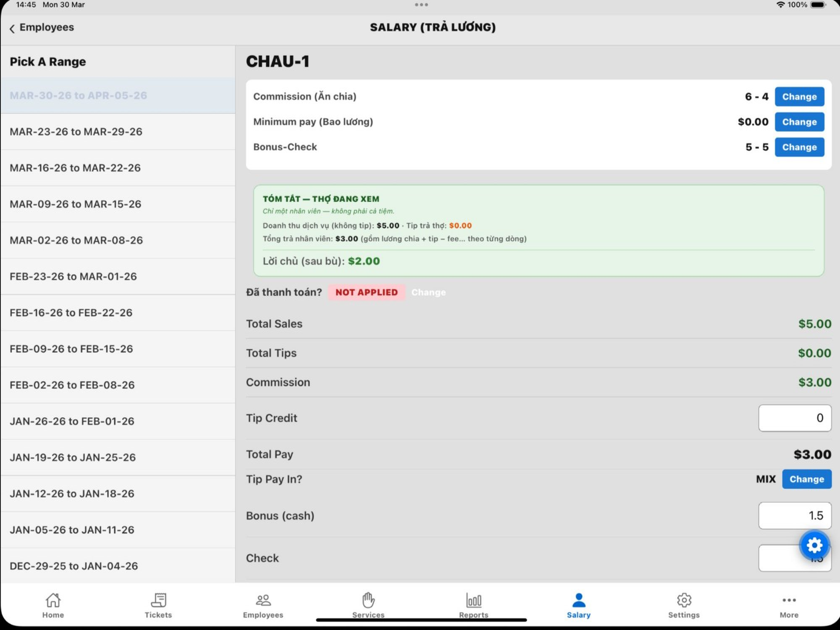
Task: Tap the 5 - 5 bonus-check ratio
Action: tap(757, 147)
